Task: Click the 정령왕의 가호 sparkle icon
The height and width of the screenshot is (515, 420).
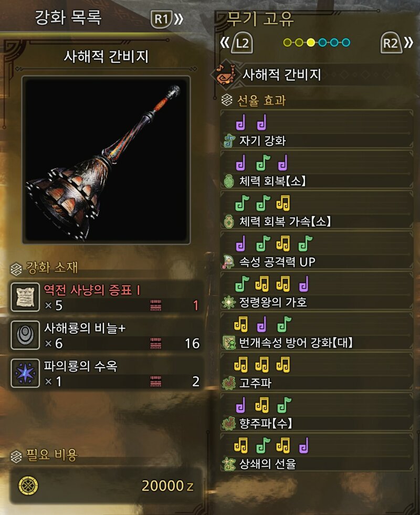Action: pos(228,302)
